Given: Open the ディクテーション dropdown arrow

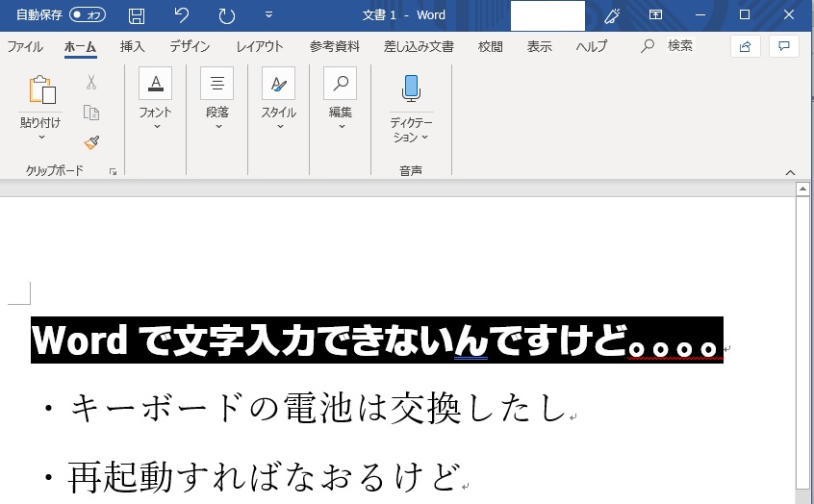Looking at the screenshot, I should 424,137.
